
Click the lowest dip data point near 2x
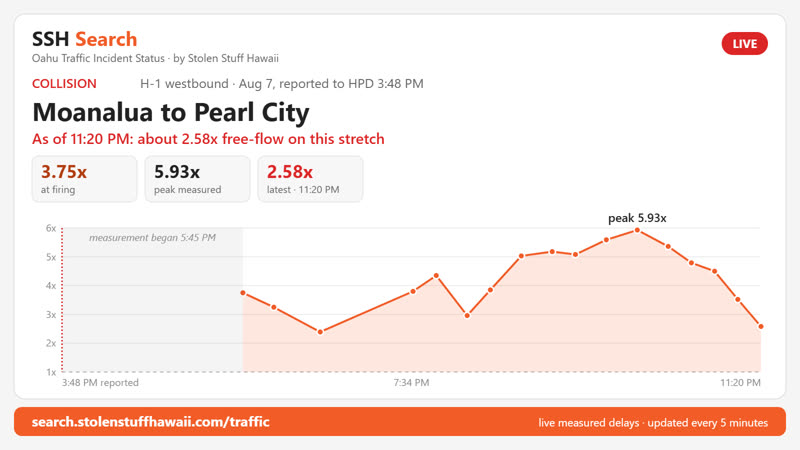click(x=320, y=332)
